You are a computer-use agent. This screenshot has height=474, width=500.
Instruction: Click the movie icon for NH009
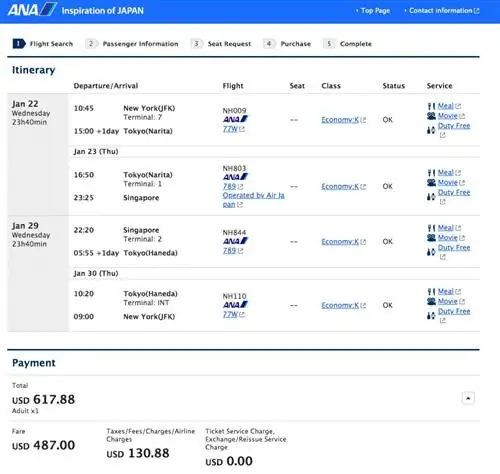tap(431, 116)
